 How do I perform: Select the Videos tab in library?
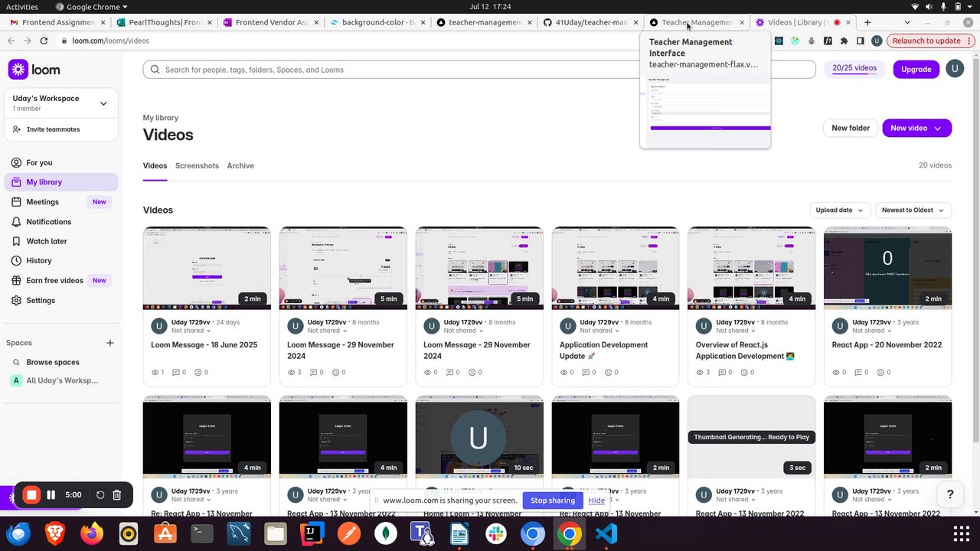155,165
